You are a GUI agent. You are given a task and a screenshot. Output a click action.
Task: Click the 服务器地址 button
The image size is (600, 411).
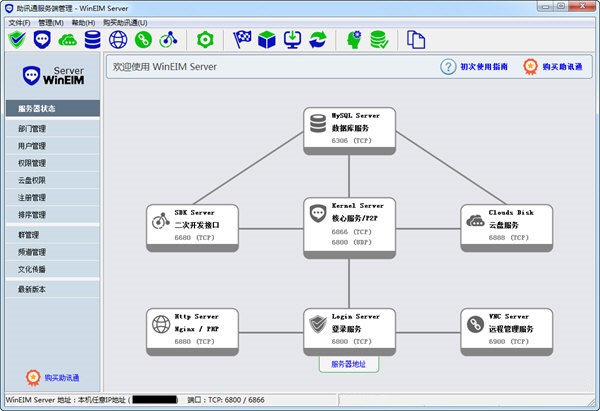point(349,364)
